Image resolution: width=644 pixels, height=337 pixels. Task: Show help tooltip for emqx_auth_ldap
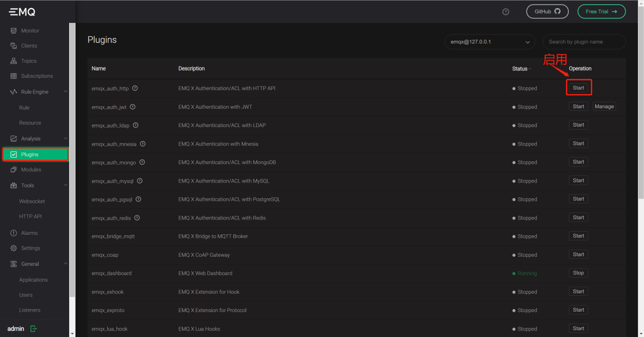pyautogui.click(x=136, y=125)
